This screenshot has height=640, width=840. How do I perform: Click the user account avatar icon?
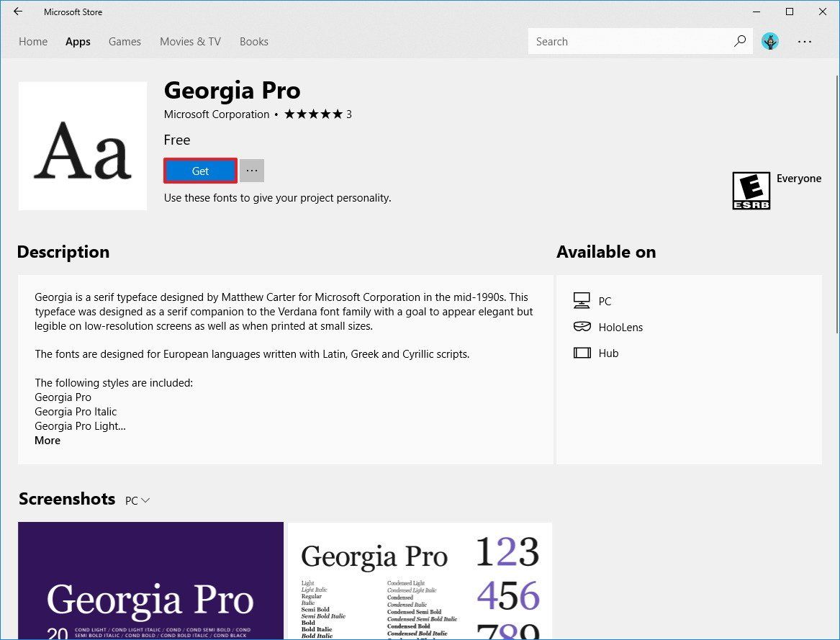(x=770, y=41)
